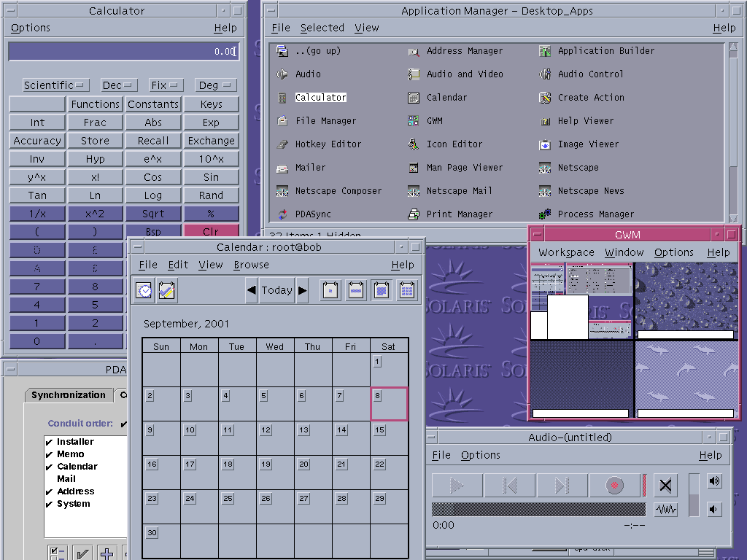Select File Manager icon in Application Manager
Image resolution: width=747 pixels, height=560 pixels.
(x=282, y=120)
